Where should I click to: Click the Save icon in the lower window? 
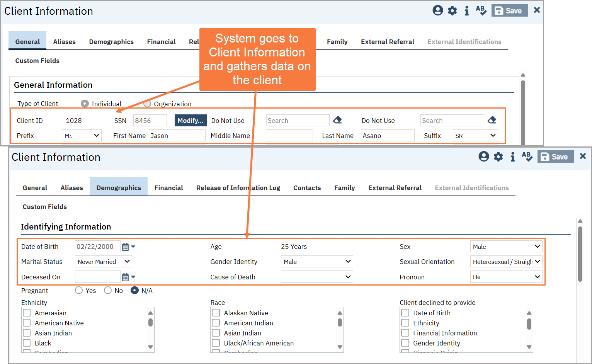click(555, 156)
